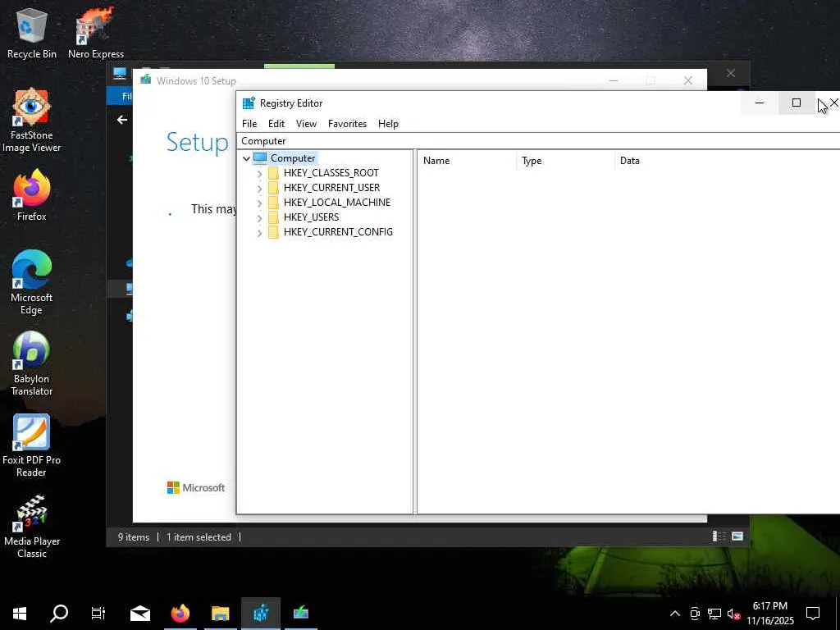Expand the HKEY_CLASSES_ROOT key
The image size is (840, 630).
click(x=260, y=174)
